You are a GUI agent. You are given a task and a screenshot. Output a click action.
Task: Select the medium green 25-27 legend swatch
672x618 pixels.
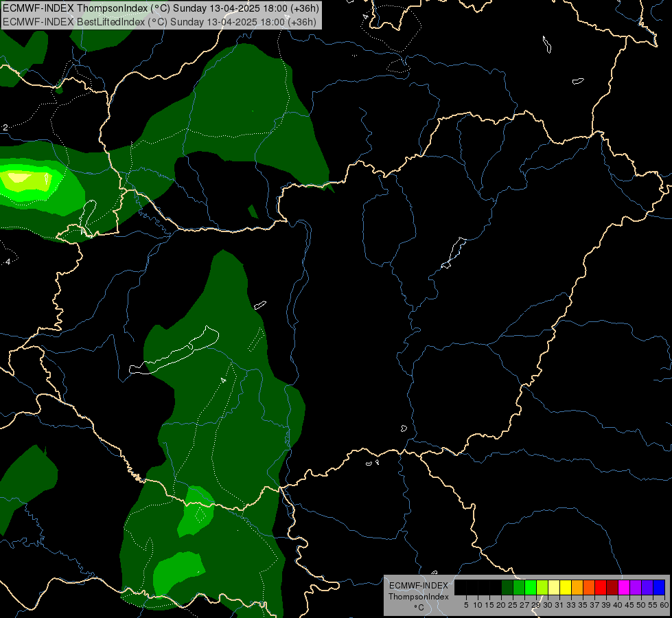pos(518,587)
